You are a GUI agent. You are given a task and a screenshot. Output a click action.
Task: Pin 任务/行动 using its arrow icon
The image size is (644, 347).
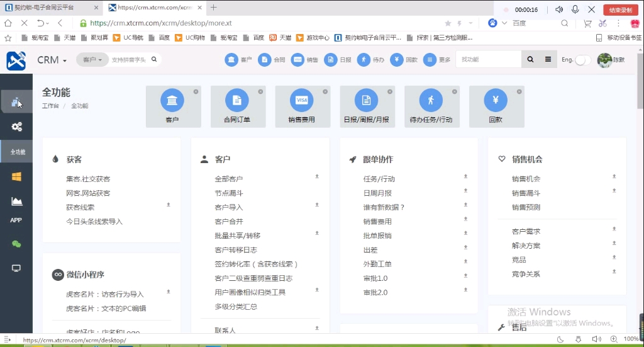pyautogui.click(x=465, y=176)
